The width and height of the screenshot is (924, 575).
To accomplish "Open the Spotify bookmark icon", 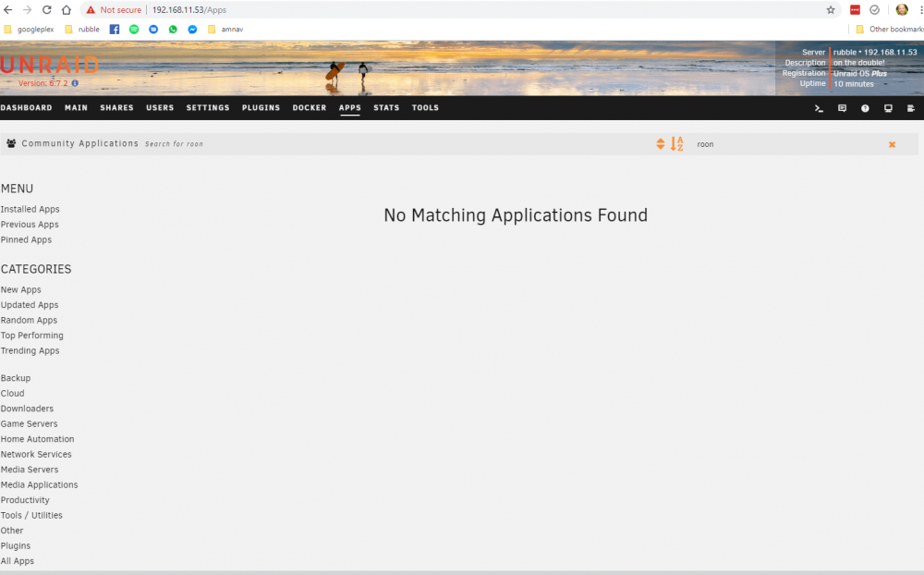I will [134, 30].
